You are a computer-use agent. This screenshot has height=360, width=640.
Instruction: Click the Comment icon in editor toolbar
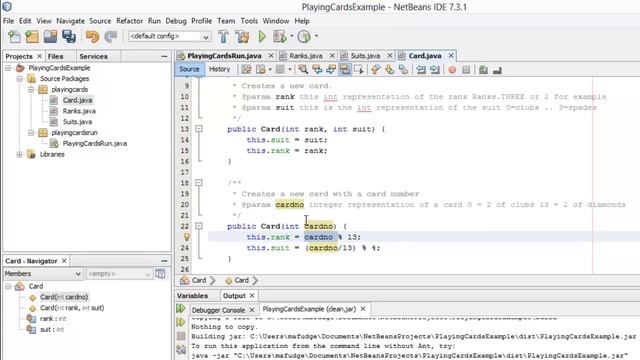(483, 69)
